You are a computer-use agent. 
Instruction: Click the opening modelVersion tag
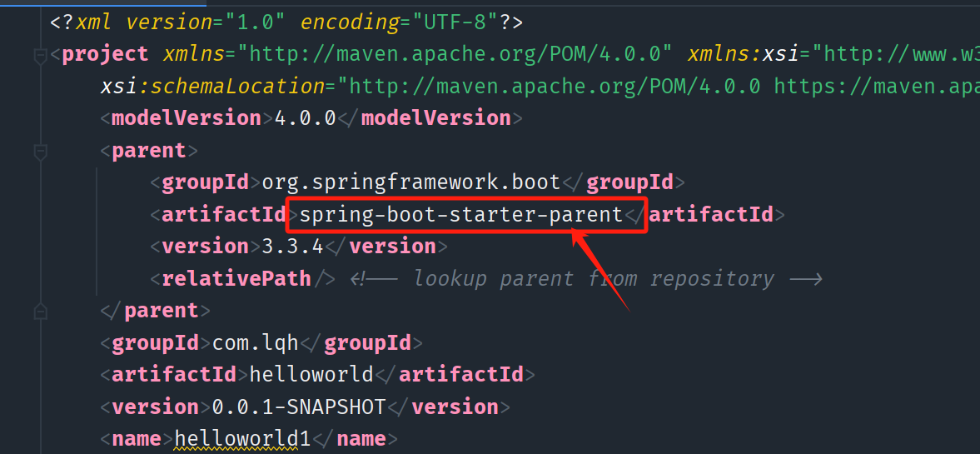(187, 119)
